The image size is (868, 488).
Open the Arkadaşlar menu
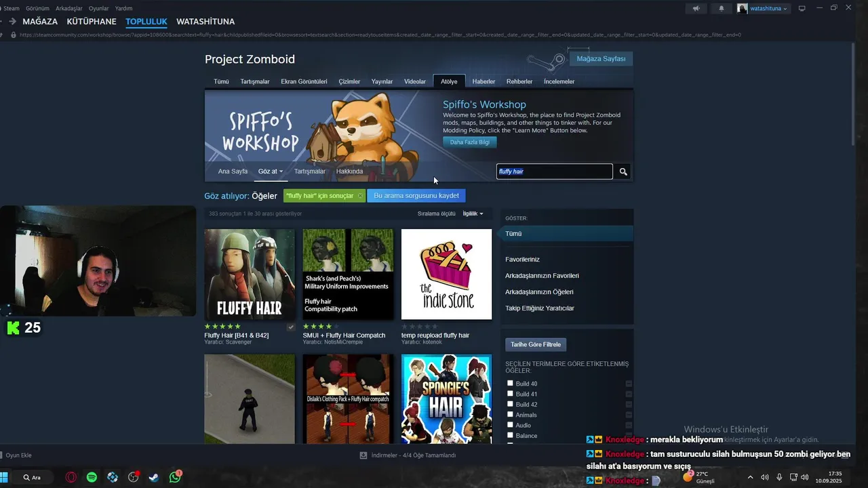[x=69, y=8]
